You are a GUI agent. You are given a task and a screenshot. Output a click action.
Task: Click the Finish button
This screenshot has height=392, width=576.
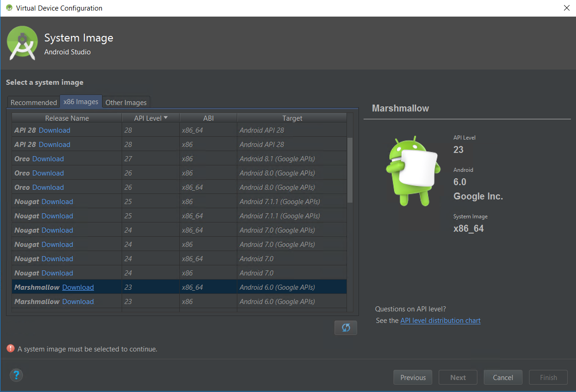[x=548, y=378]
